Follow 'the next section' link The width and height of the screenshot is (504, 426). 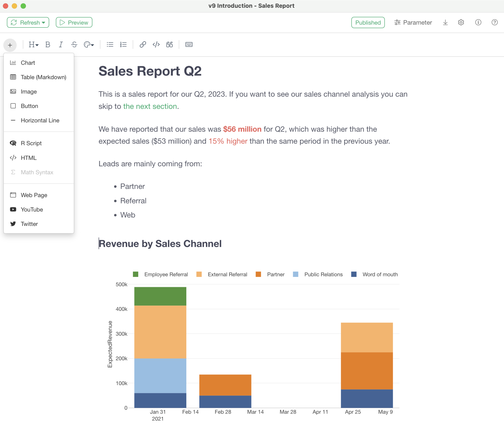click(150, 106)
